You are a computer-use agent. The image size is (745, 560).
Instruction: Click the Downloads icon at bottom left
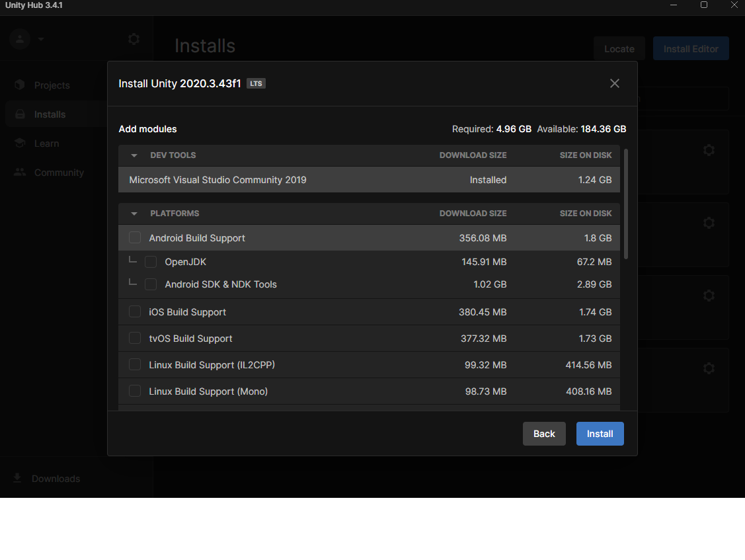point(17,478)
